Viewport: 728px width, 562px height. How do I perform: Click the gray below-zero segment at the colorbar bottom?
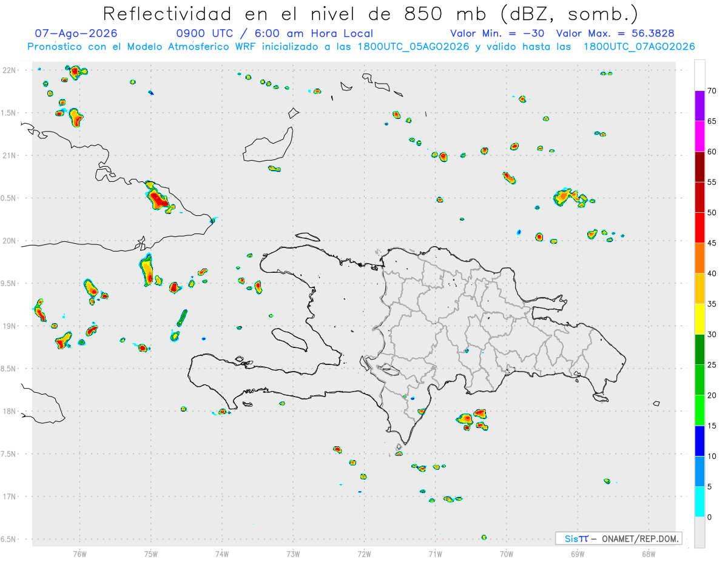[699, 532]
